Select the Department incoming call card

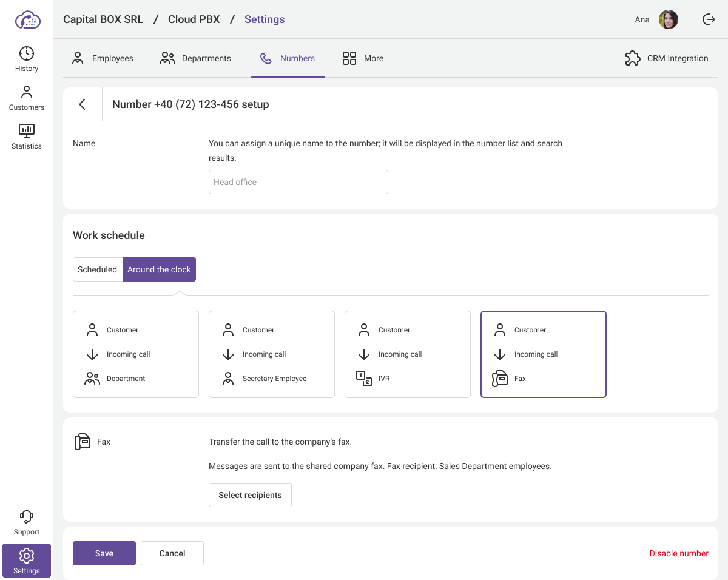136,354
